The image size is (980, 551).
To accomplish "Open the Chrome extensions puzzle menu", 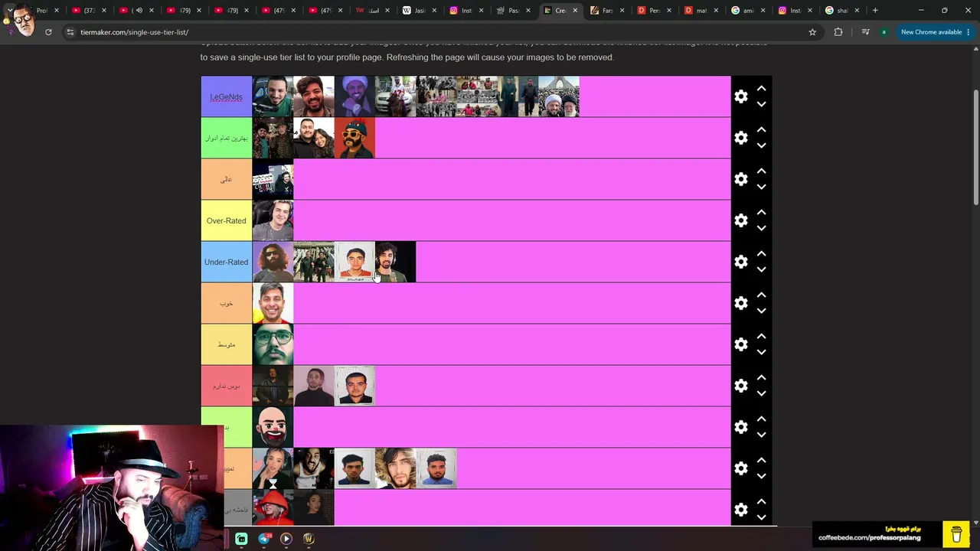I will coord(838,32).
